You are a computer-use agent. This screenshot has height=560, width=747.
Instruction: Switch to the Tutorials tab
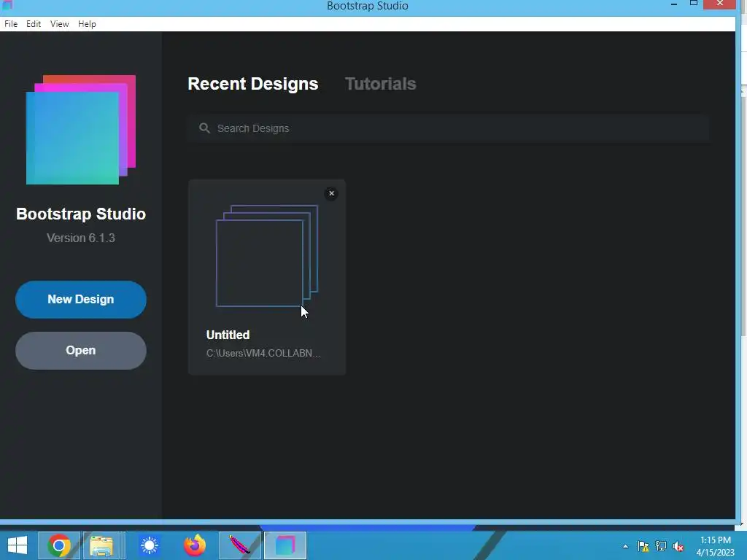point(380,84)
